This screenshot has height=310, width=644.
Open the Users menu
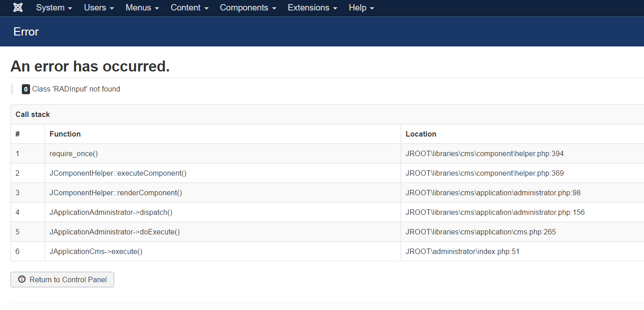click(99, 8)
